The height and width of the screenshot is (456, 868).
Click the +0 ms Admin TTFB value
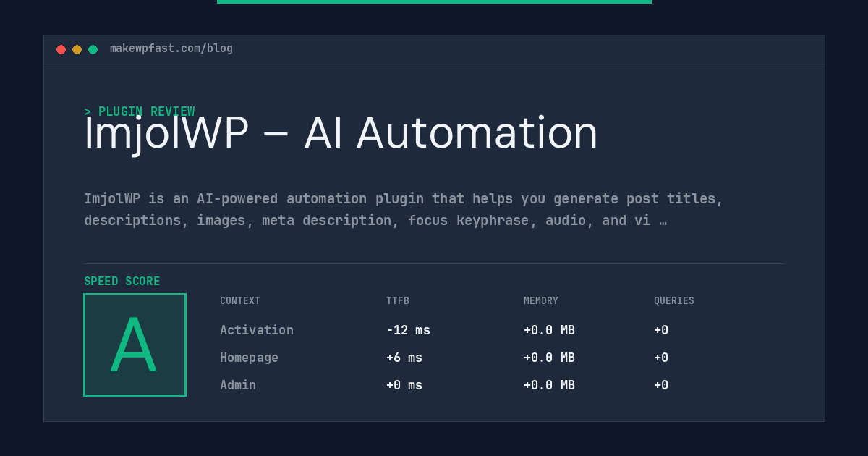[404, 385]
